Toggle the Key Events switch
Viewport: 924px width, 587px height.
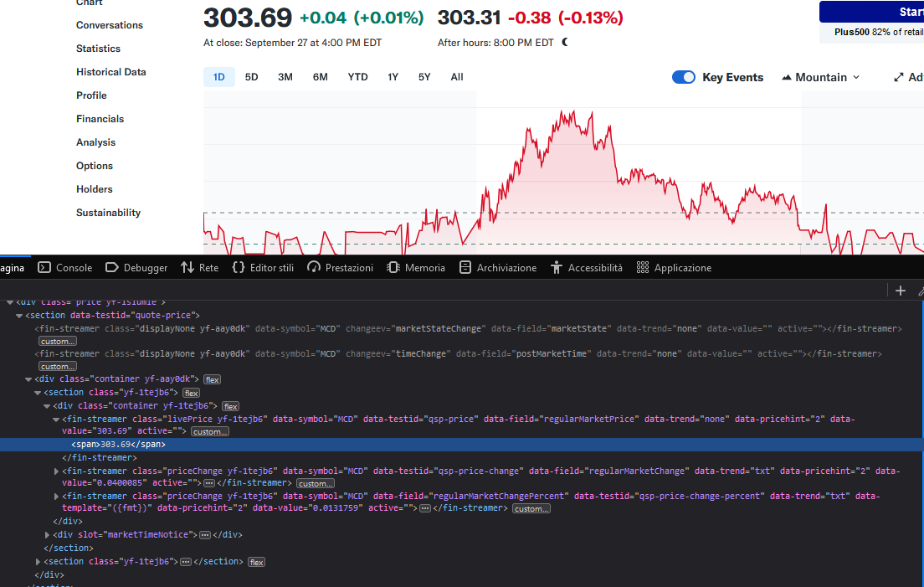684,77
